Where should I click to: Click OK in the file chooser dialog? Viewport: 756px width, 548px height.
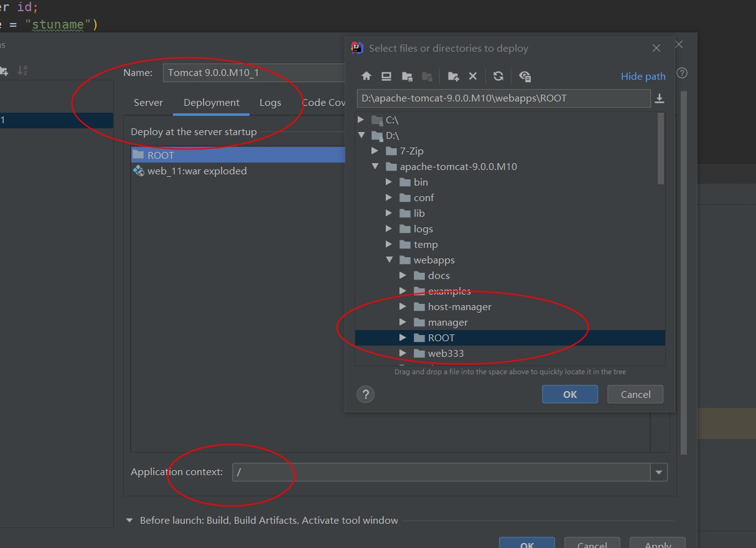(x=570, y=394)
